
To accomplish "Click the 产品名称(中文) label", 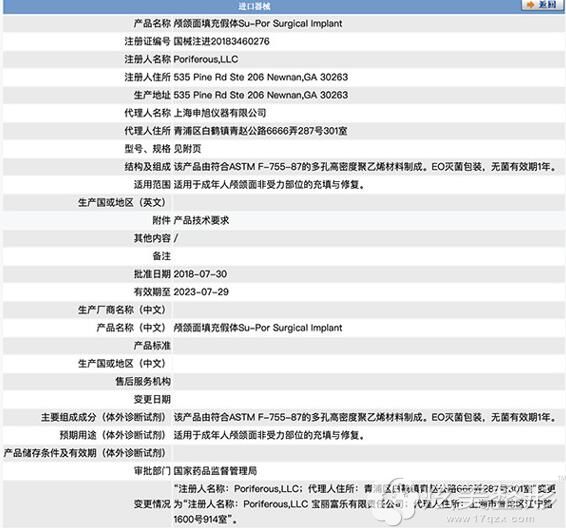I will [132, 328].
